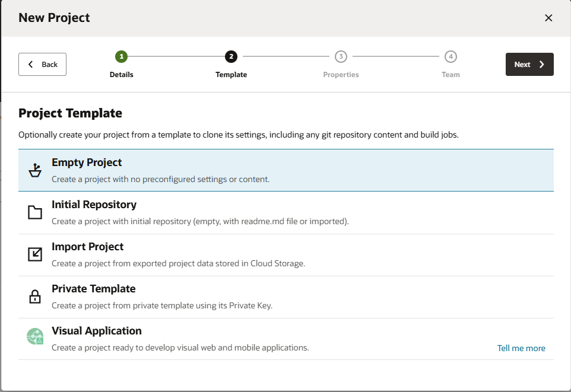Click the Initial Repository folder icon
Viewport: 571px width, 392px height.
click(x=34, y=211)
